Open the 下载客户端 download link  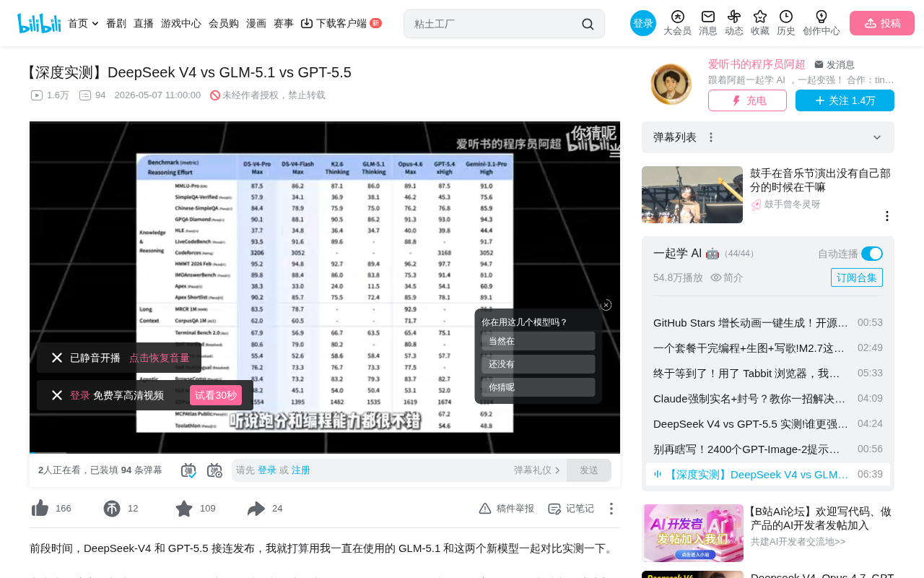tap(341, 23)
